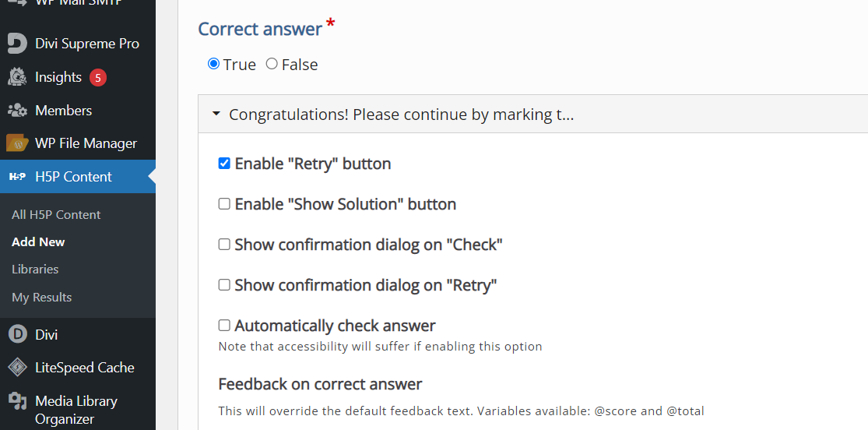Open the Libraries submenu item

[35, 270]
